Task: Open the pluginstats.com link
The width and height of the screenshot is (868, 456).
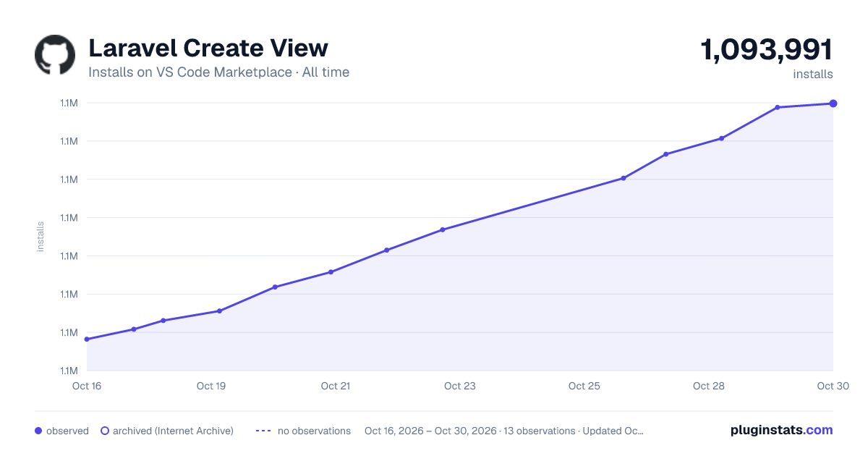Action: (782, 430)
